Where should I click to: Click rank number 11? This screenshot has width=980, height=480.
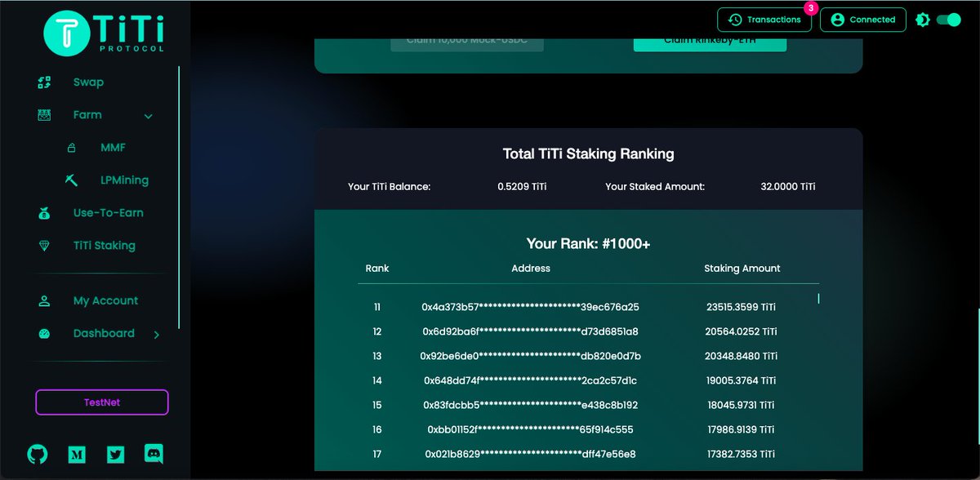tap(377, 307)
